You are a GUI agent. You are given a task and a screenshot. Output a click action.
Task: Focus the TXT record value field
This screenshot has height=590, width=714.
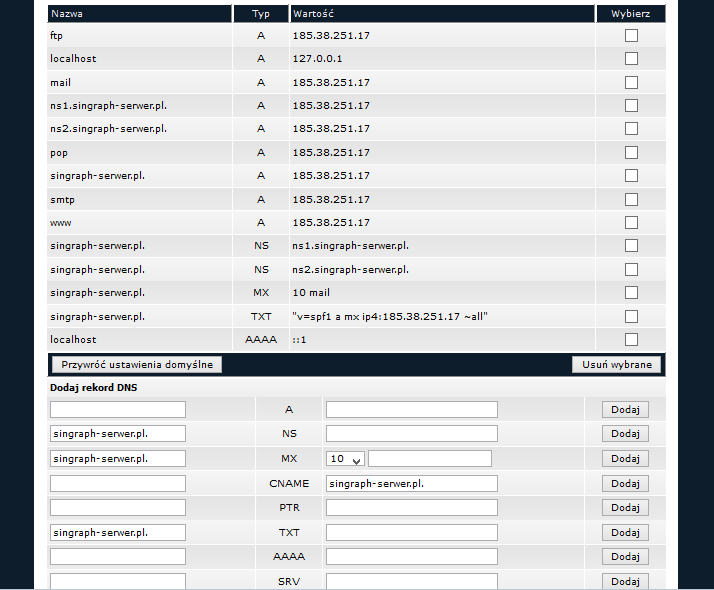pyautogui.click(x=412, y=533)
